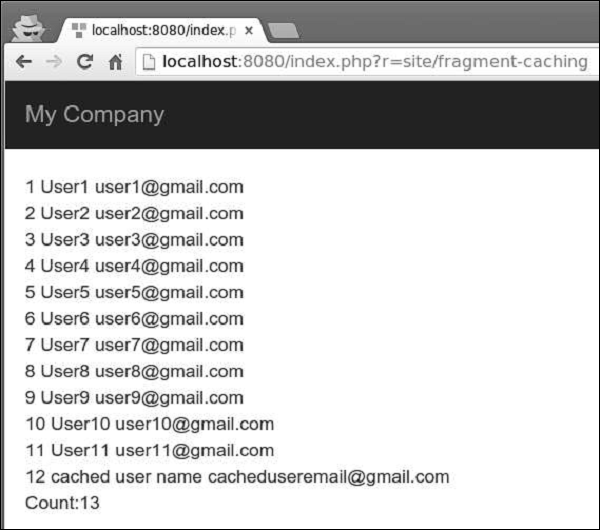Click the cacheduseremail@gmail.com text
600x530 pixels.
point(328,477)
